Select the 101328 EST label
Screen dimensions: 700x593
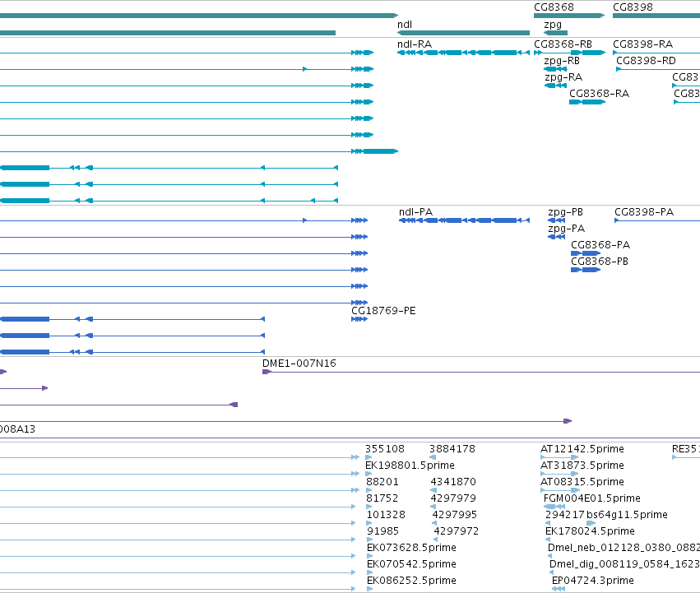[386, 515]
